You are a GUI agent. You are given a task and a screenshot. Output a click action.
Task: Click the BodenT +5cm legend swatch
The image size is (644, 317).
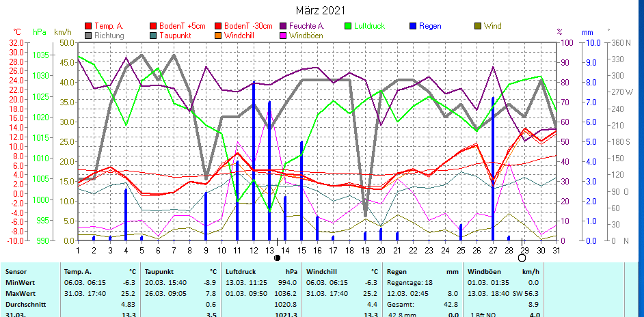[x=153, y=26]
